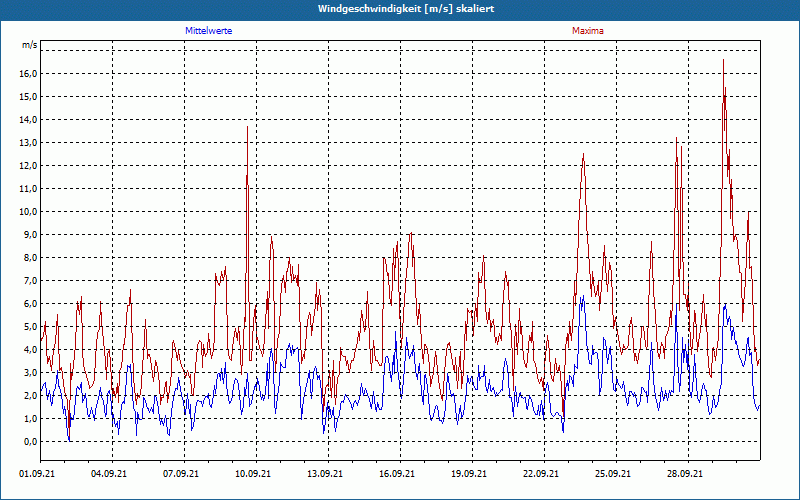Click the 16.09.21 date label
This screenshot has height=500, width=800.
(x=396, y=473)
